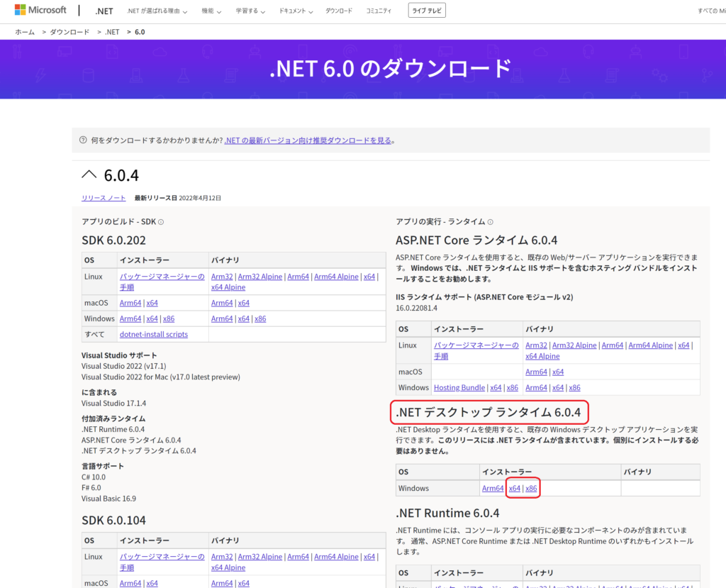Download SDK 6.0.202 Windows x64 binary

pos(244,318)
